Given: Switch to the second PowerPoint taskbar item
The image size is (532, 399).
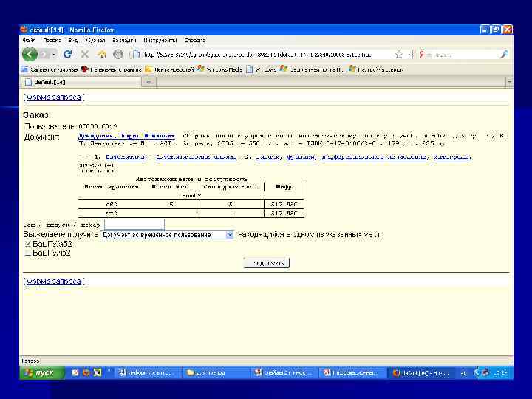Looking at the screenshot, I should click(353, 373).
